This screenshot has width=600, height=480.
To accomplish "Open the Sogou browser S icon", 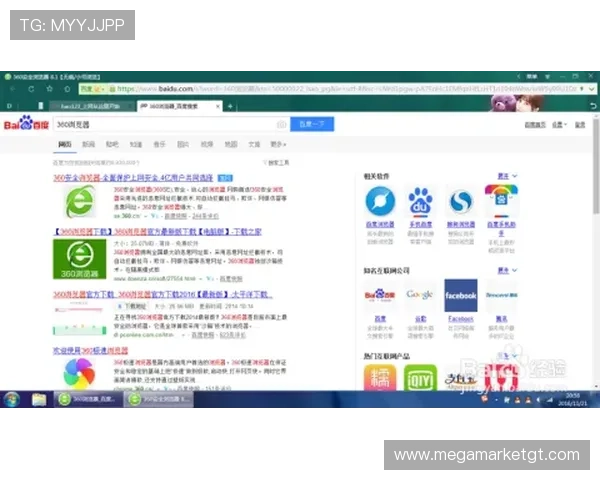I will [461, 201].
